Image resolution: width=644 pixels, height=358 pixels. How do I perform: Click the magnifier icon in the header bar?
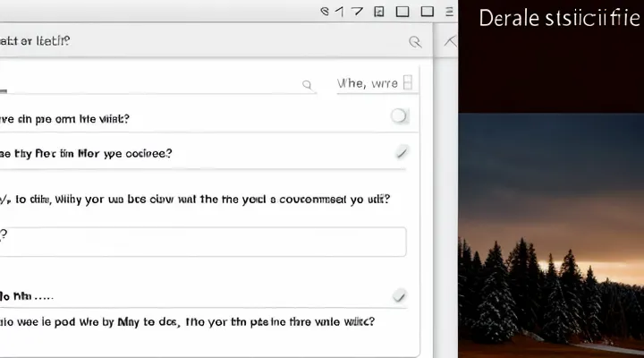point(415,41)
